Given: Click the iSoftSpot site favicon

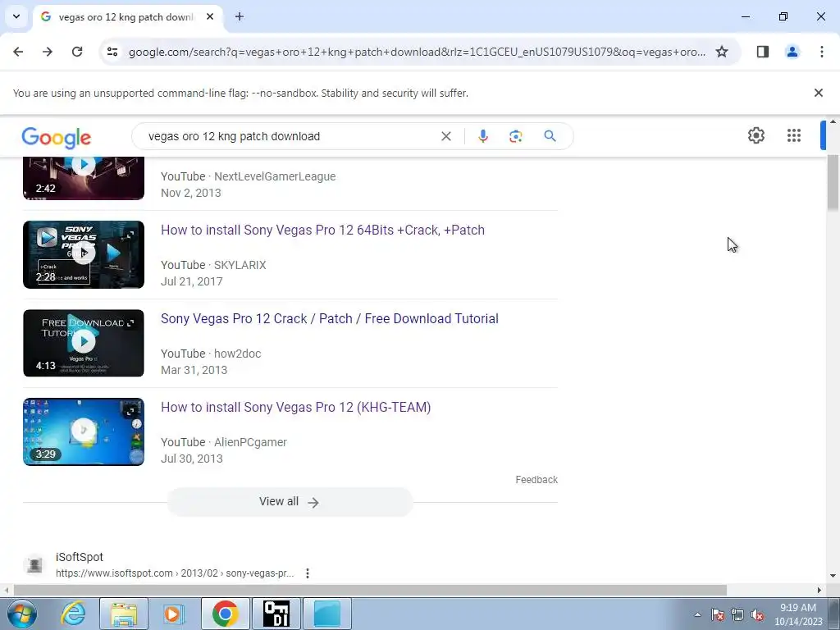Looking at the screenshot, I should click(34, 564).
